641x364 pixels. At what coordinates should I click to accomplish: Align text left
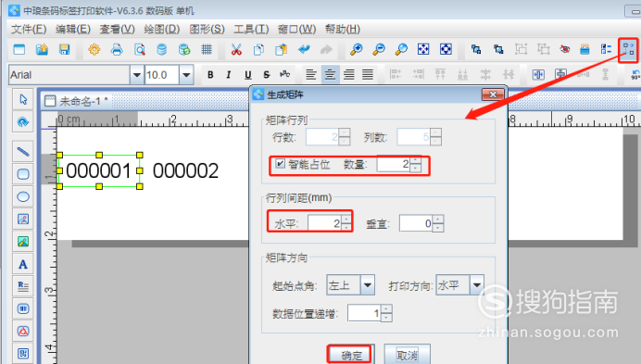pyautogui.click(x=311, y=75)
